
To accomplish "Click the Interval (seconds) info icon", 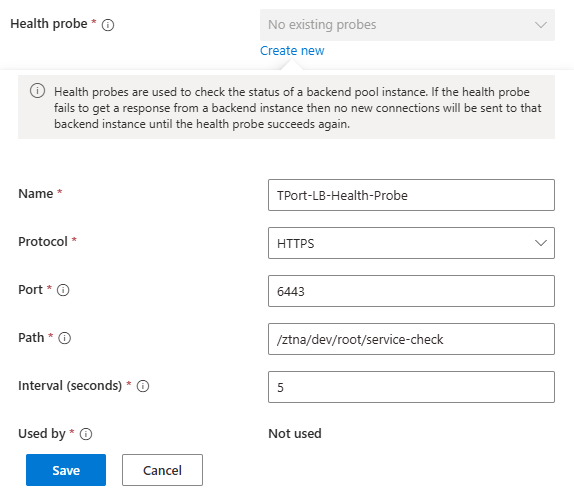I will (x=143, y=386).
